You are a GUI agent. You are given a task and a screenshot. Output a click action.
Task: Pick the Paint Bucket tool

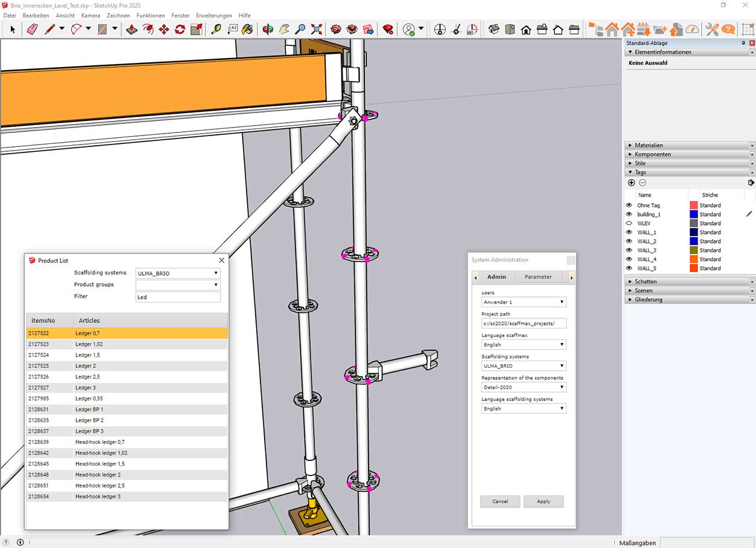coord(247,29)
